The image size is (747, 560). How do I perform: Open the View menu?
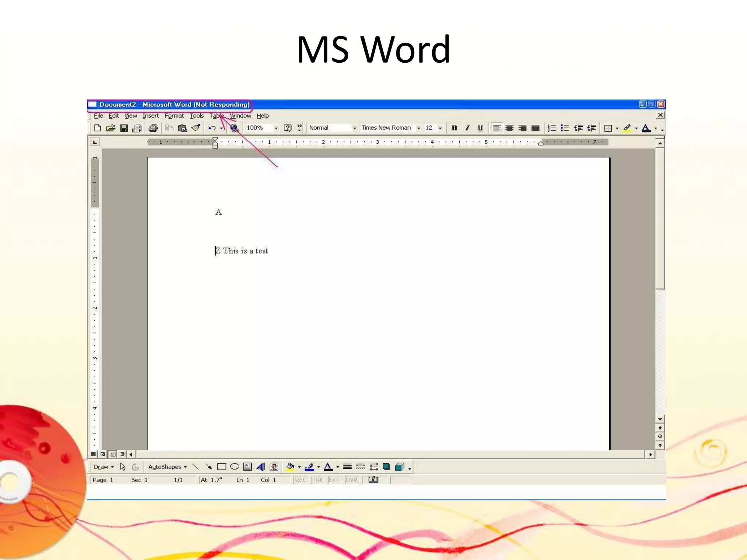click(x=131, y=116)
